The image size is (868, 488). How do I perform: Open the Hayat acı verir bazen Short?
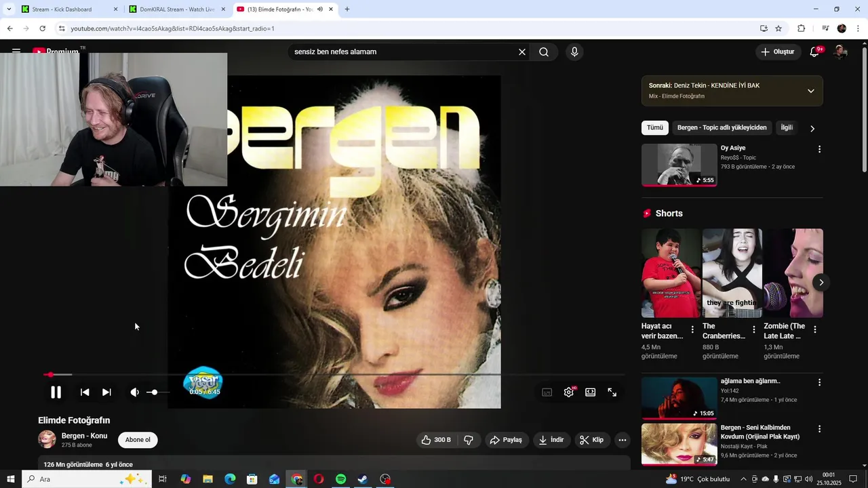click(x=671, y=272)
